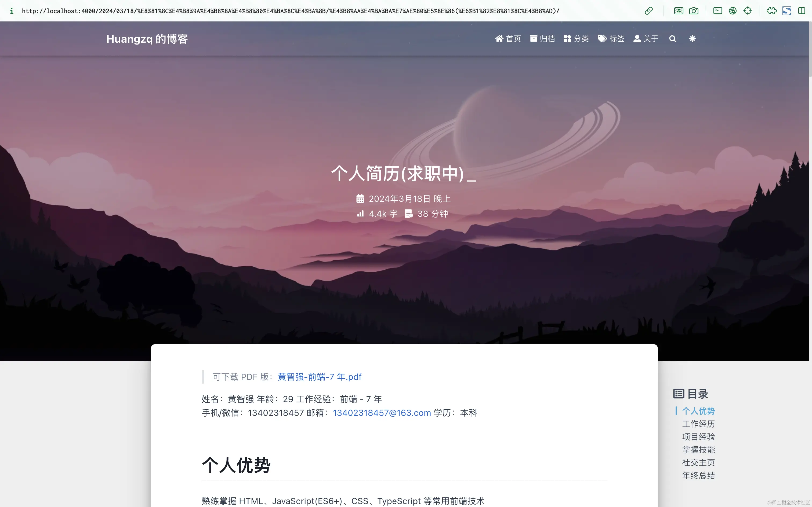Click the globe icon in browser toolbar

point(733,11)
